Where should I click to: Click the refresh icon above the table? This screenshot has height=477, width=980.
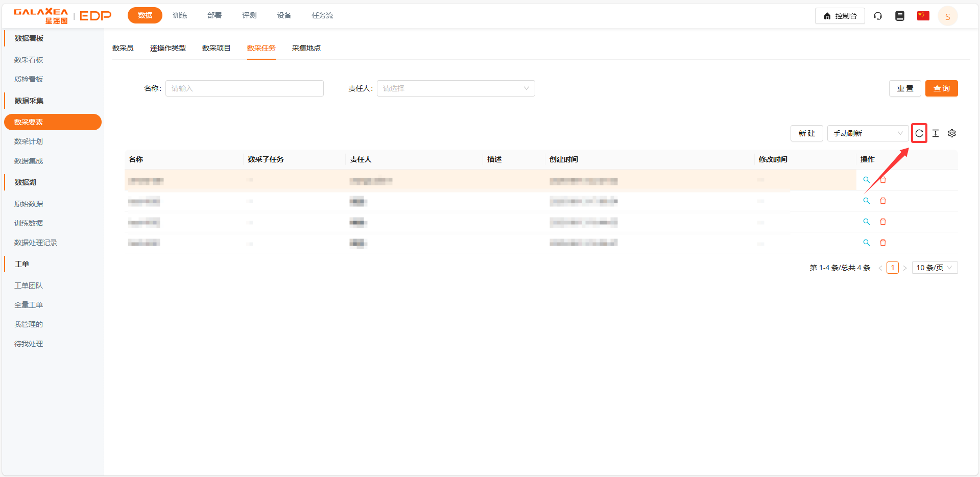pyautogui.click(x=919, y=133)
